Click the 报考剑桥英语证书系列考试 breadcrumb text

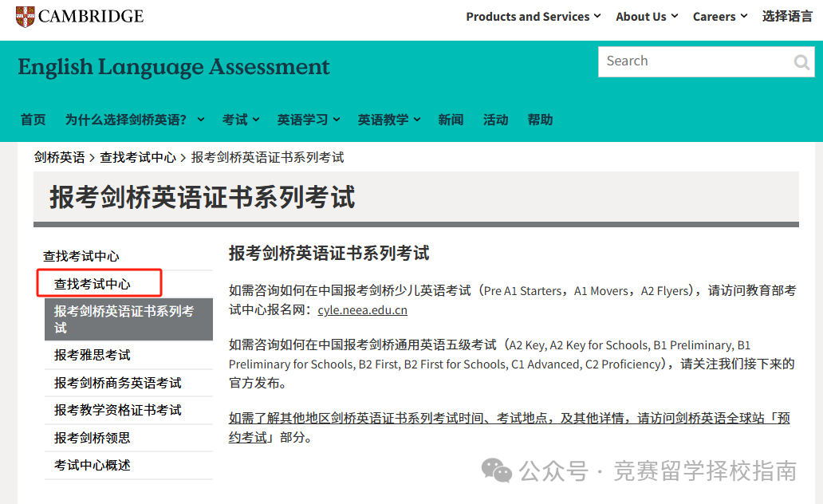click(x=268, y=158)
